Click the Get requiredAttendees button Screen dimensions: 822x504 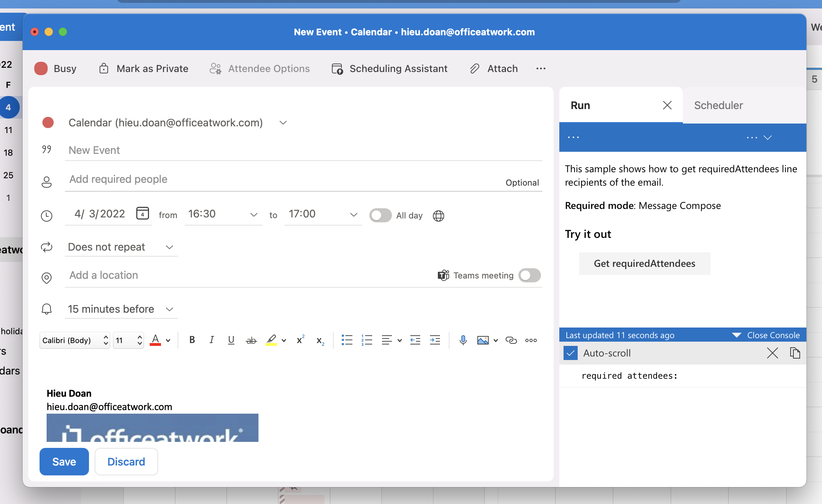[x=644, y=264]
